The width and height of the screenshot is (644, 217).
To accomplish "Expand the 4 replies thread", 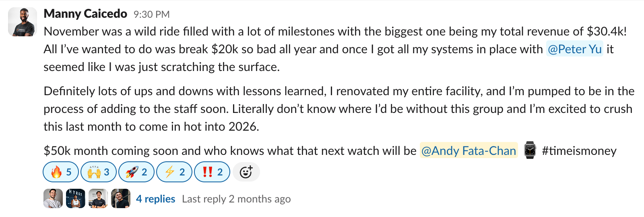I will [155, 199].
